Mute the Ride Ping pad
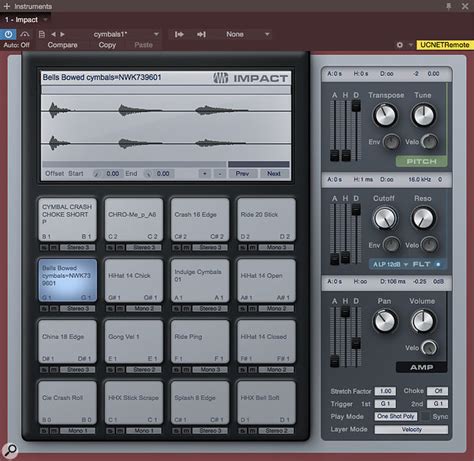Image resolution: width=474 pixels, height=461 pixels. point(186,370)
